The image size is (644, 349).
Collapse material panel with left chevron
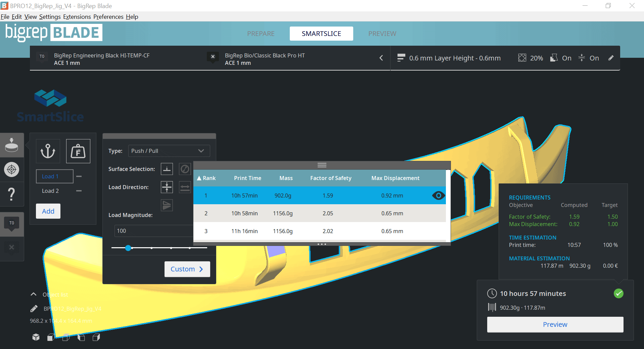[381, 58]
